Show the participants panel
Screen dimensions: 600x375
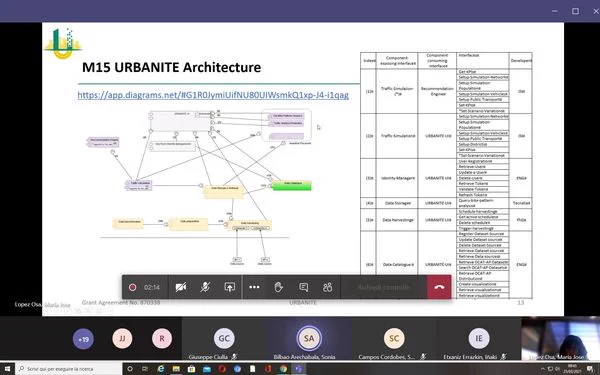tap(328, 287)
